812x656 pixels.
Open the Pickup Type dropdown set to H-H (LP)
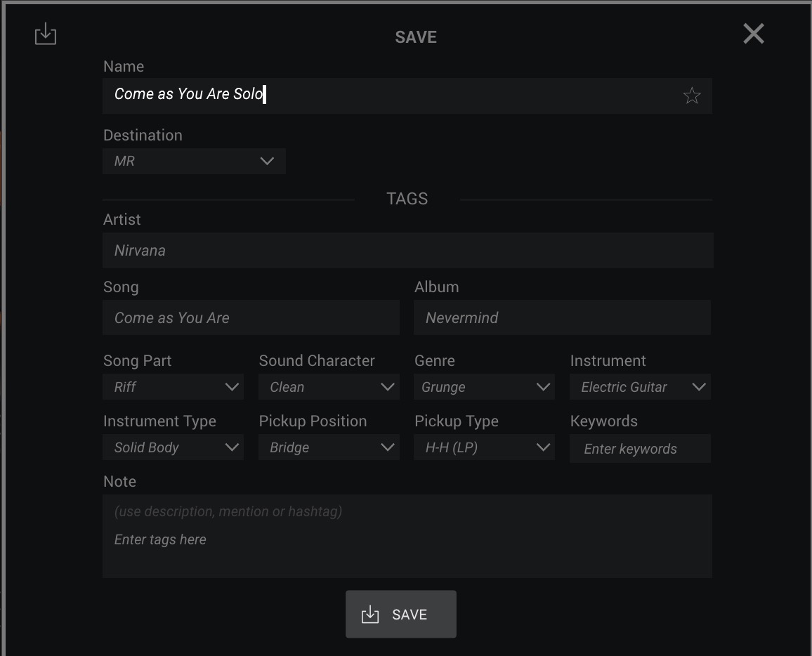coord(484,447)
